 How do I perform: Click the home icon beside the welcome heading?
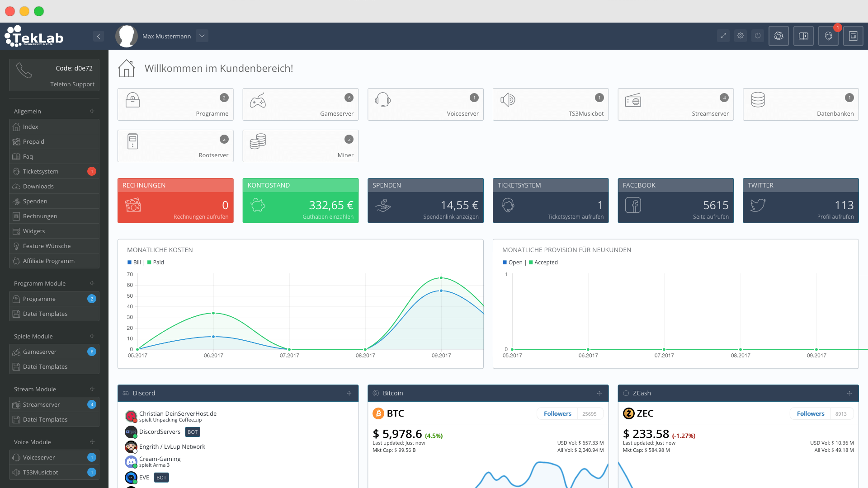coord(127,68)
